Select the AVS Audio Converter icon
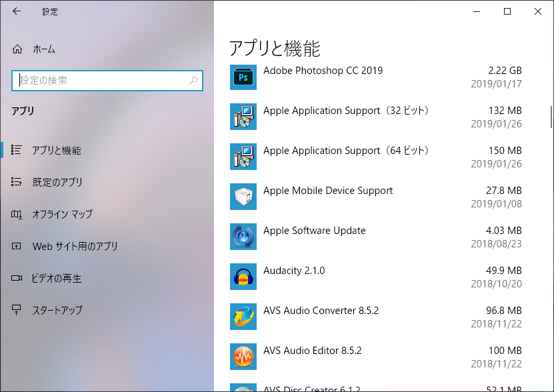The height and width of the screenshot is (392, 554). [x=243, y=317]
